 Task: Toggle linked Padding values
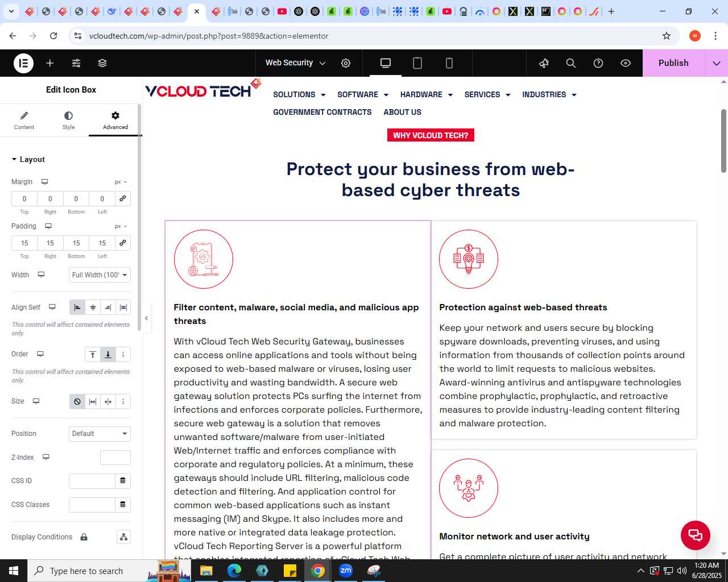pyautogui.click(x=123, y=243)
